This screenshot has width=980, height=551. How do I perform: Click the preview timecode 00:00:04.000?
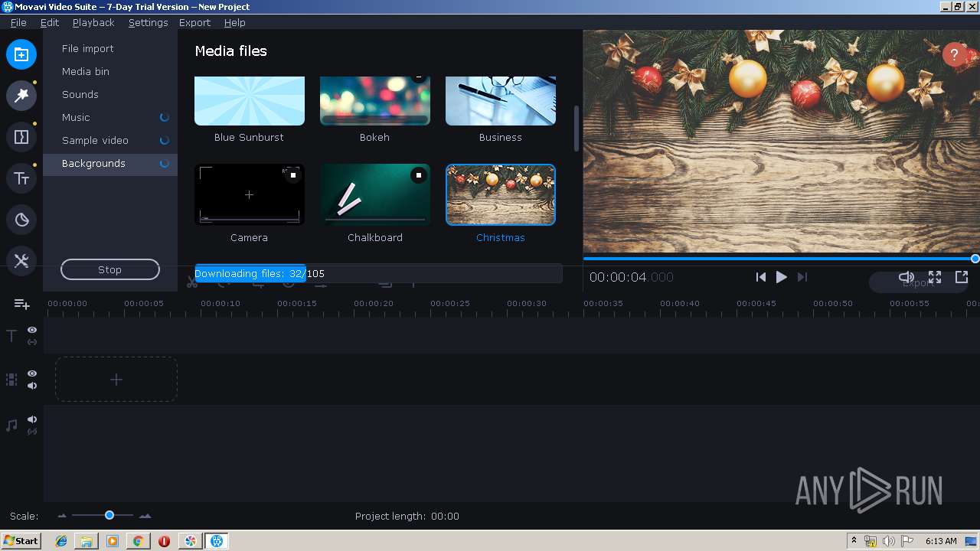coord(632,277)
